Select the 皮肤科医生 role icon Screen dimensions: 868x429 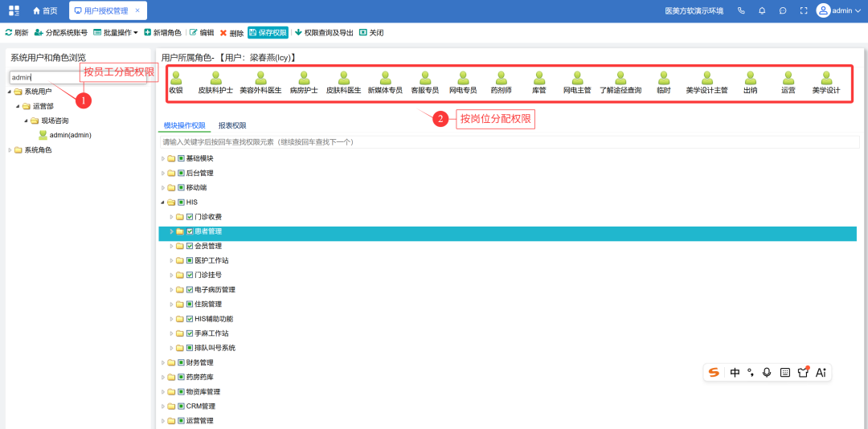[344, 77]
